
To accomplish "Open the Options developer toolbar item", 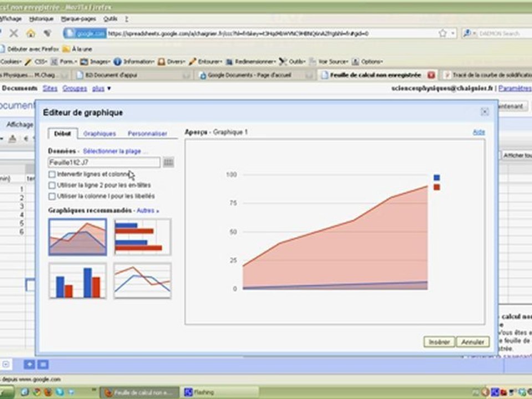I will point(367,62).
